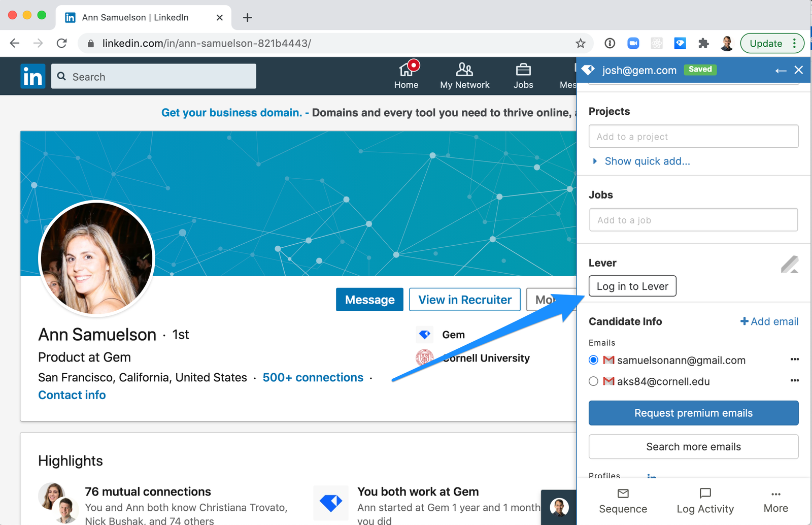The image size is (812, 525).
Task: Click Request premium emails
Action: click(694, 413)
